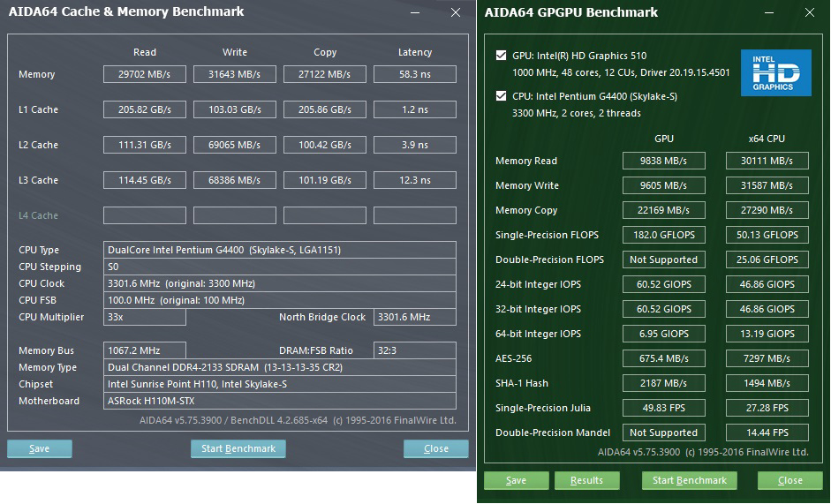
Task: Start Benchmark in GPGPU window
Action: [x=690, y=480]
